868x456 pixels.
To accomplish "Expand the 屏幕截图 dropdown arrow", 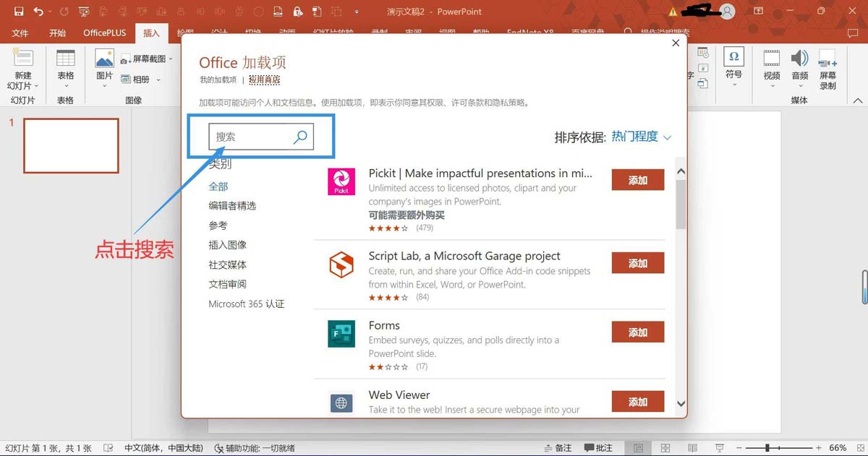I will (171, 59).
